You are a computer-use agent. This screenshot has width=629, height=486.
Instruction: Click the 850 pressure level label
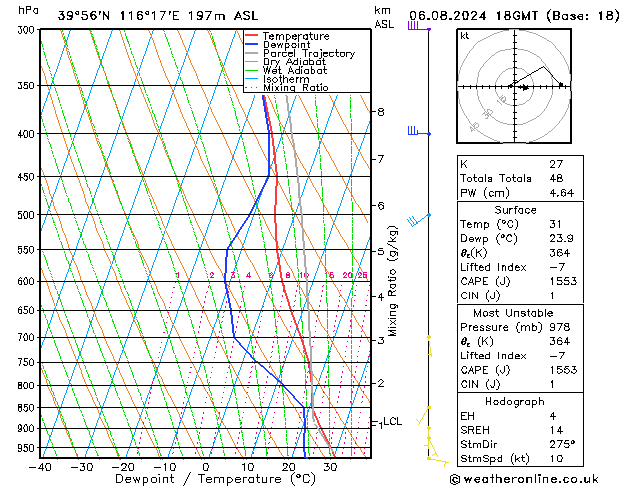coord(28,408)
